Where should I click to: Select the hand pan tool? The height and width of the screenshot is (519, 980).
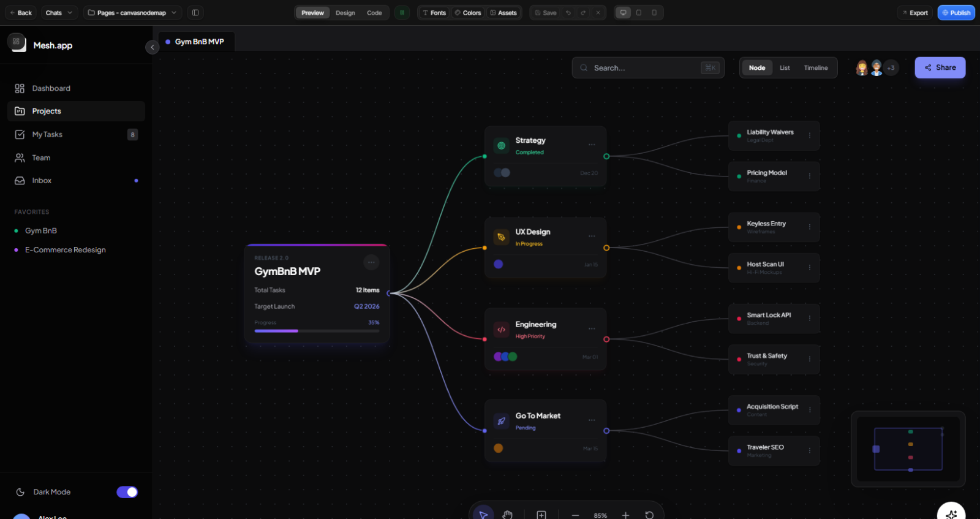(507, 515)
